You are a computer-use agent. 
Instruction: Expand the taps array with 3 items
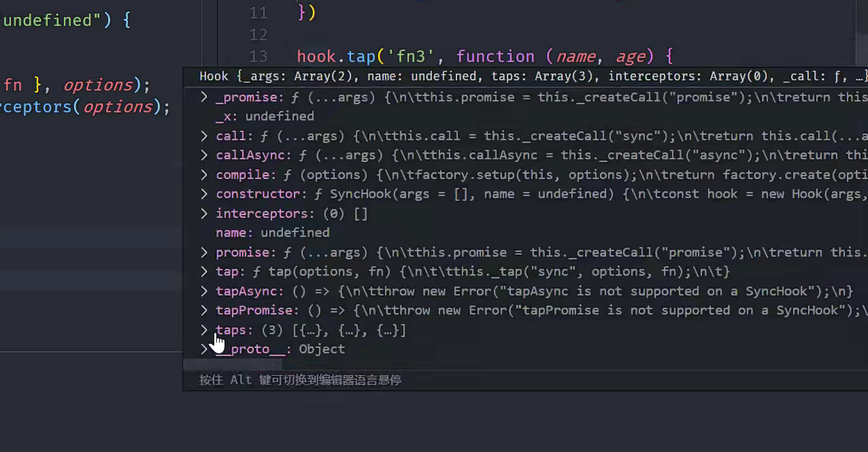[204, 330]
